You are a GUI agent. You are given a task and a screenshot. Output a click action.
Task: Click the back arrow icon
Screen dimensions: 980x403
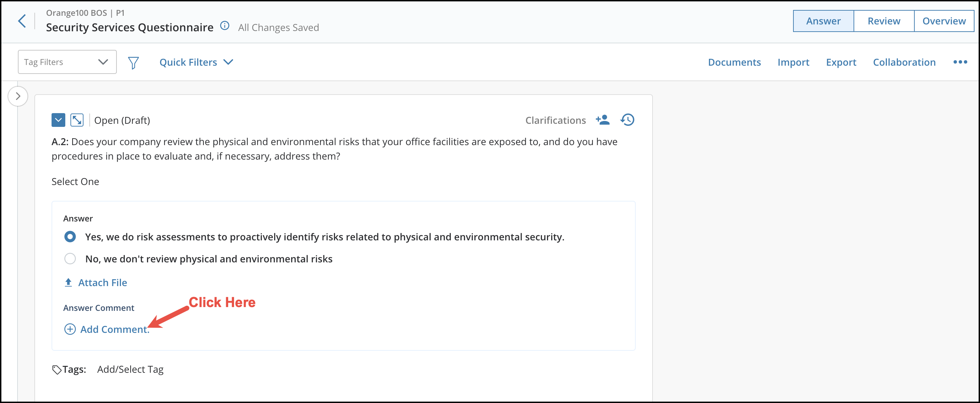[x=22, y=21]
